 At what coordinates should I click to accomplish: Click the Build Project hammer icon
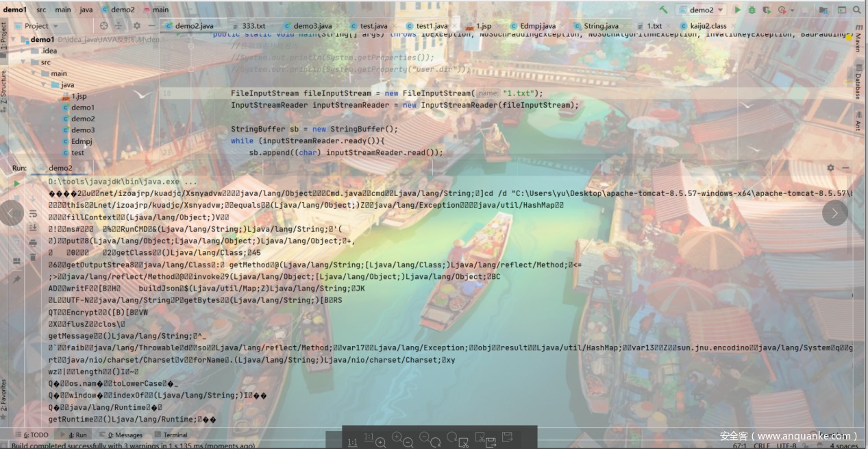click(x=663, y=10)
